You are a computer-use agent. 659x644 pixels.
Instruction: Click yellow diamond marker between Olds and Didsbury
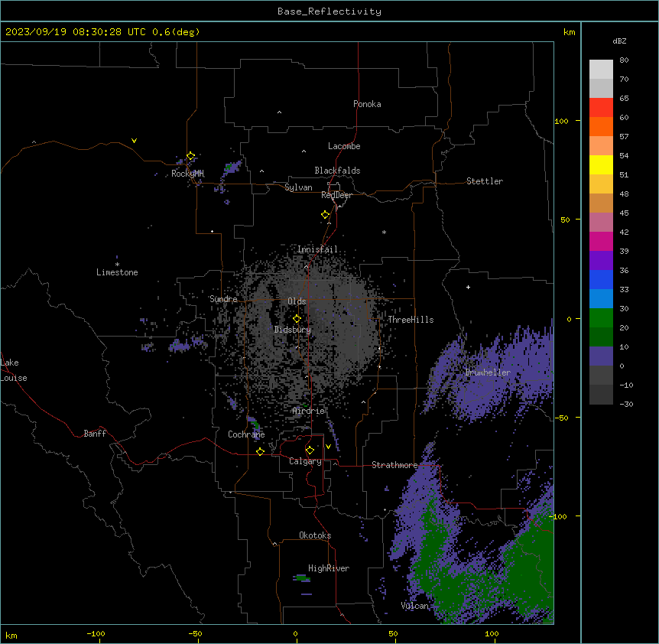click(297, 319)
